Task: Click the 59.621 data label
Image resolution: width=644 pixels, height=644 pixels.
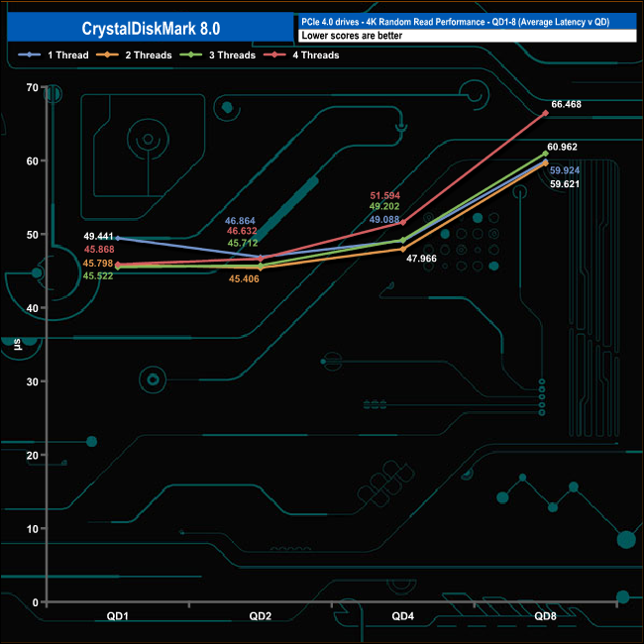Action: pyautogui.click(x=565, y=184)
